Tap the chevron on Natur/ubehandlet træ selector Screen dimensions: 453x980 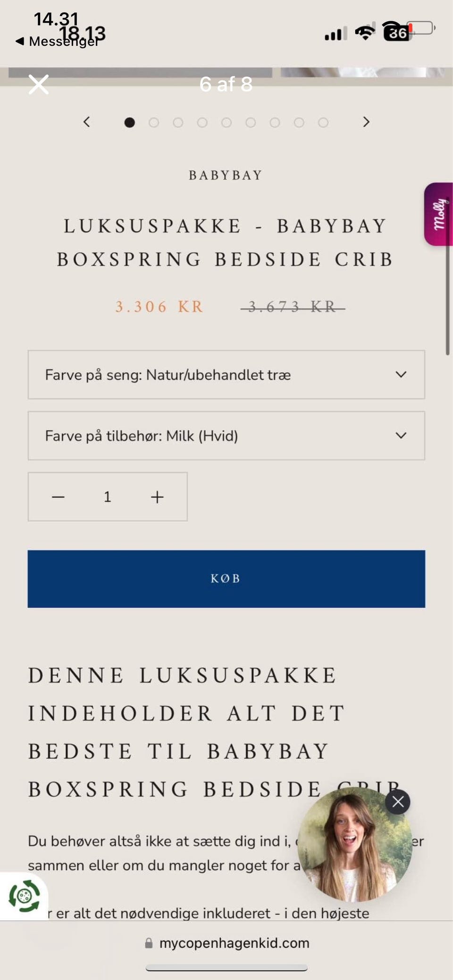[401, 375]
